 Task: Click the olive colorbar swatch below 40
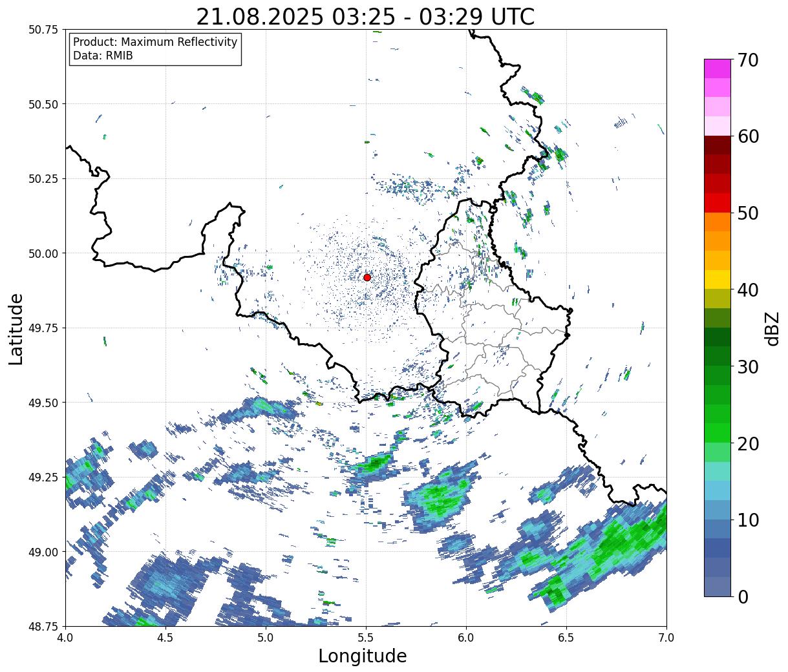tap(718, 299)
